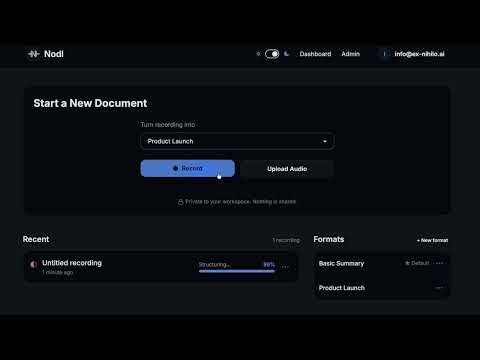480x360 pixels.
Task: Click the user avatar icon
Action: (384, 54)
